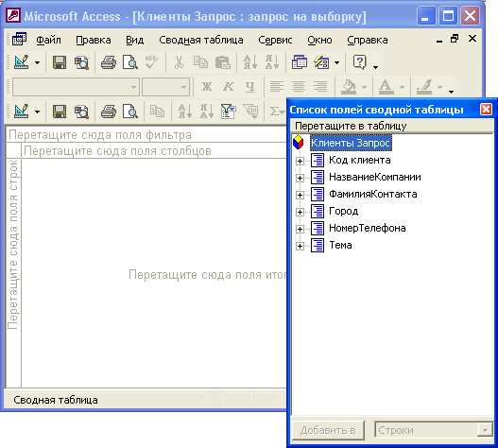Open the Сводная таблица menu
Screen dimensions: 498x448
(x=201, y=40)
